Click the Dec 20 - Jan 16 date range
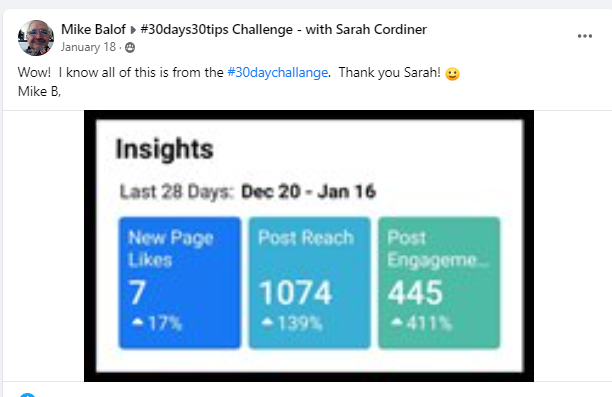Viewport: 612px width, 397px height. point(308,192)
